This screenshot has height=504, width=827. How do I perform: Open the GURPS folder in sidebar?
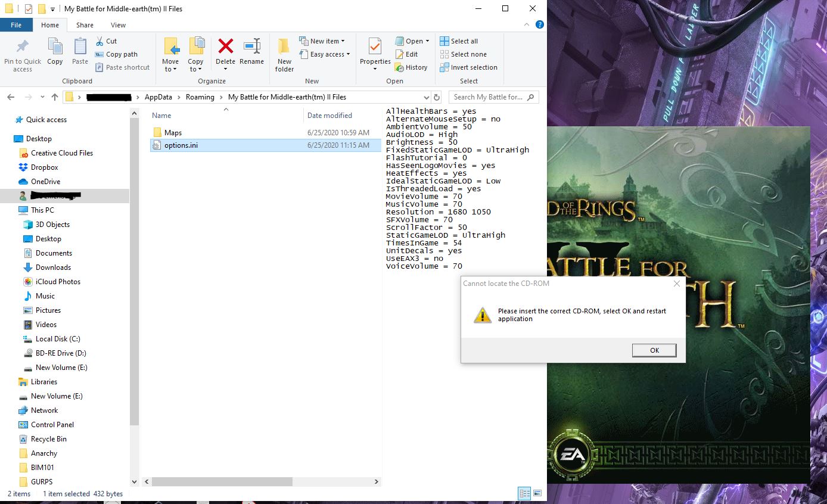point(42,482)
